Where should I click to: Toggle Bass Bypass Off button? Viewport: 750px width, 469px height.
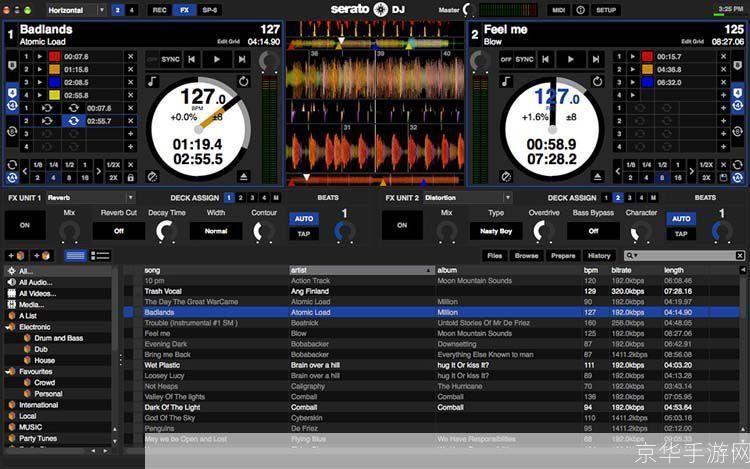tap(593, 231)
